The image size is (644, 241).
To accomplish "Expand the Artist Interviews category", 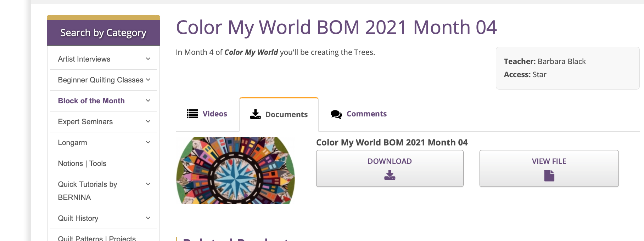I will 148,59.
